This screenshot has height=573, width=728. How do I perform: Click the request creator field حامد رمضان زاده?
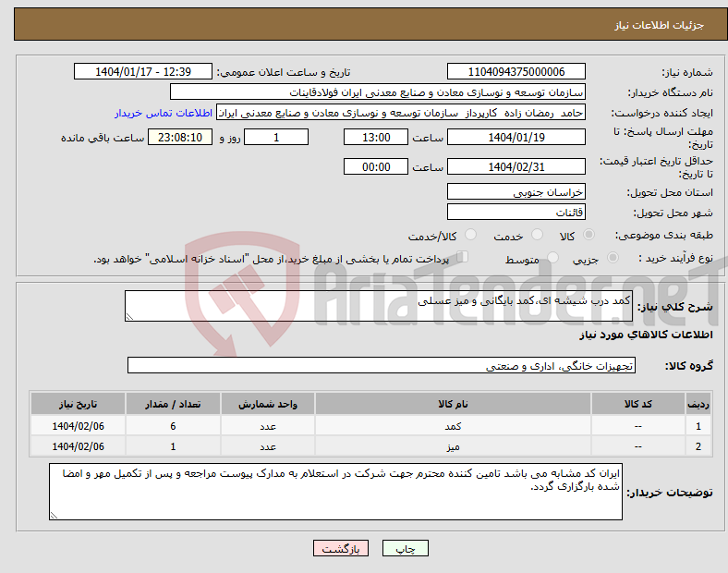pyautogui.click(x=401, y=113)
